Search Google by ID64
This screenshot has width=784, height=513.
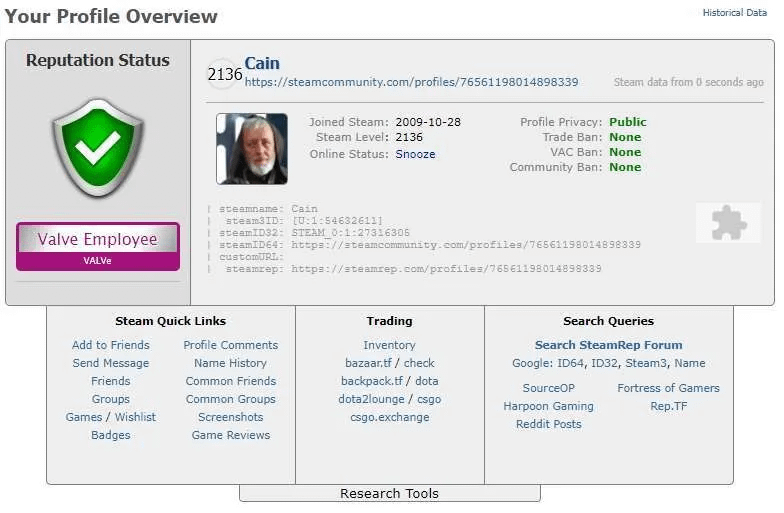tap(566, 363)
